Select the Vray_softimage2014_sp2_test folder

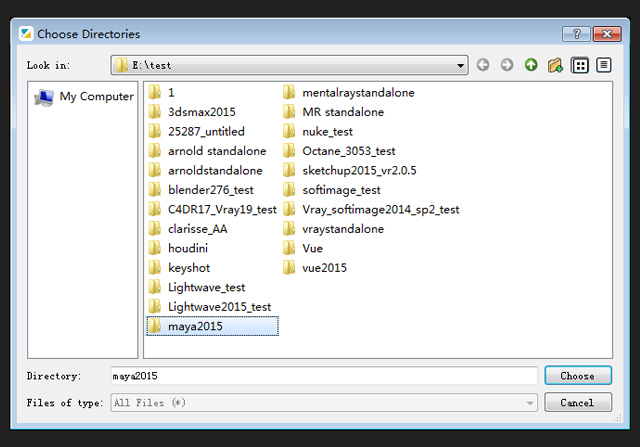pyautogui.click(x=371, y=209)
